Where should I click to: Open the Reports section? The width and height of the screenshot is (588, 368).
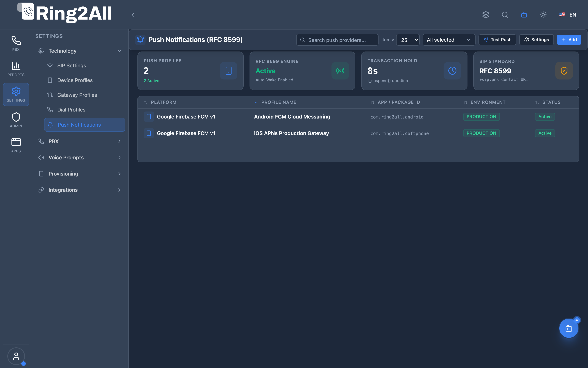pos(16,69)
